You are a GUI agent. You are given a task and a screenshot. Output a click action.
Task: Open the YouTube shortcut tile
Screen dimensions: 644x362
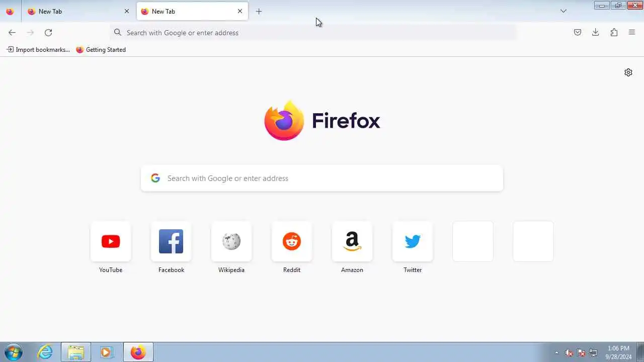(111, 241)
